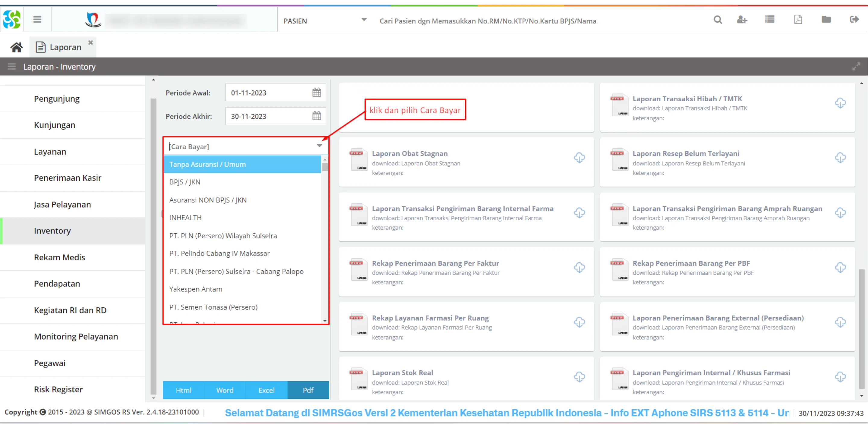
Task: Click the search magnifier icon
Action: (718, 20)
